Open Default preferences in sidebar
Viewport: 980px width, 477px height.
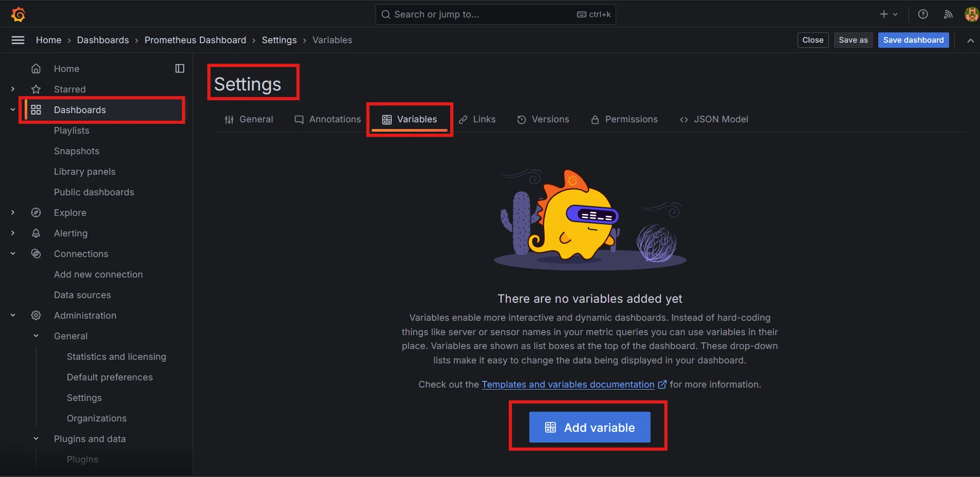110,377
